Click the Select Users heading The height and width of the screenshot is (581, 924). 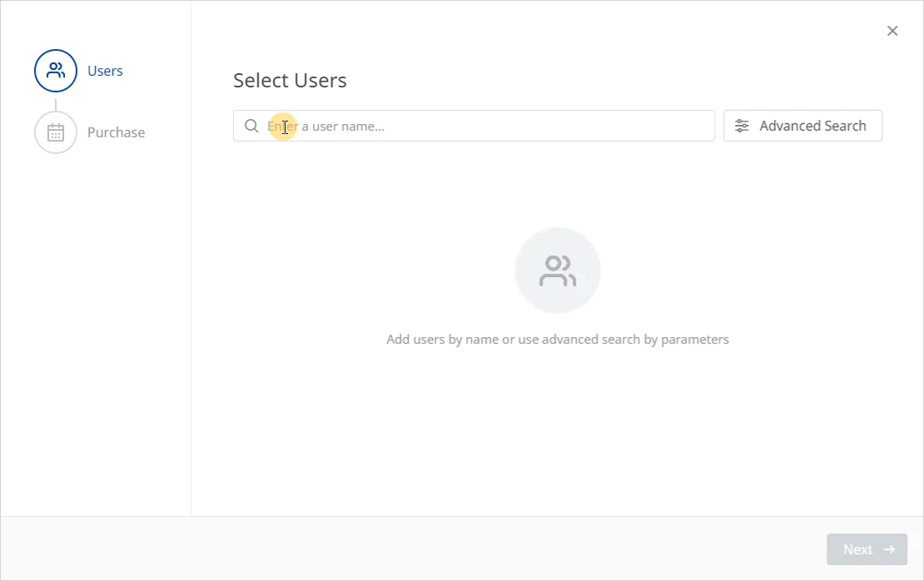pos(290,80)
